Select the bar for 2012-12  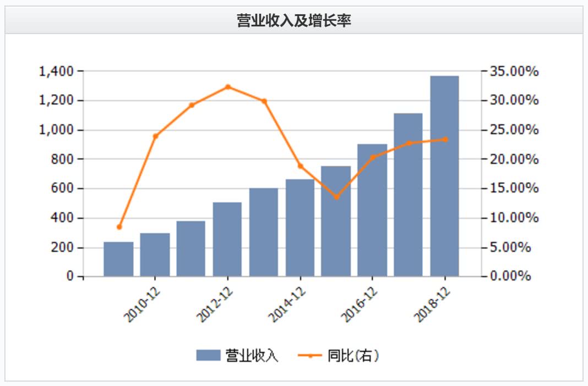227,239
